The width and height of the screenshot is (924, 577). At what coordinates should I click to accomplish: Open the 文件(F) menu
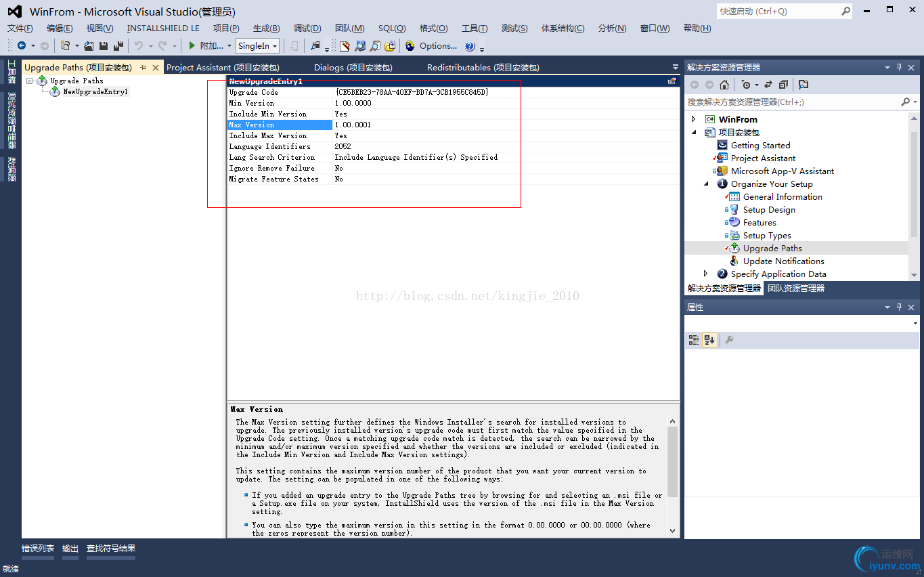pyautogui.click(x=20, y=28)
